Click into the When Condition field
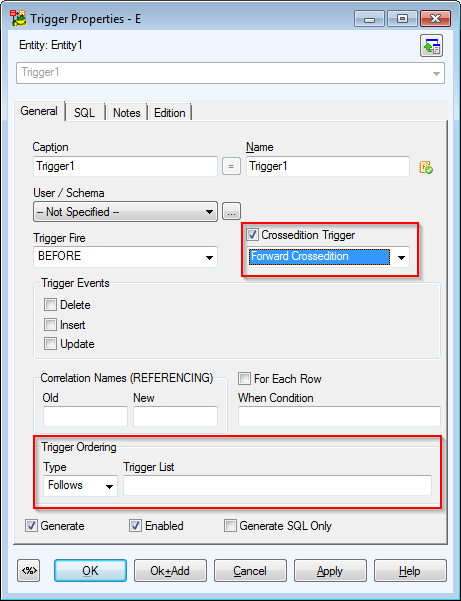Image resolution: width=461 pixels, height=601 pixels. point(339,417)
